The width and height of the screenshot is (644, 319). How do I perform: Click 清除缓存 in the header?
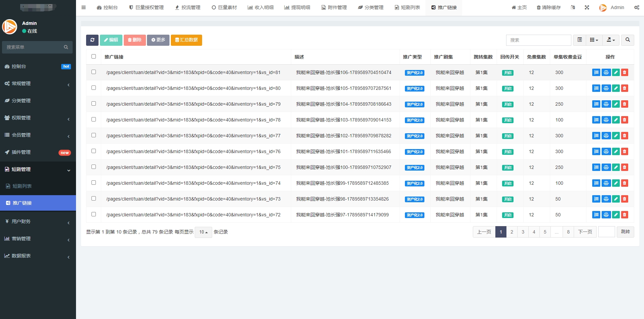pyautogui.click(x=548, y=7)
